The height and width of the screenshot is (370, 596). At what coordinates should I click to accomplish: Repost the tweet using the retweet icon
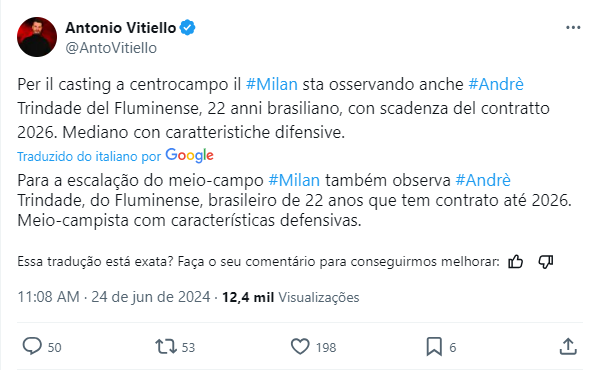click(x=166, y=347)
